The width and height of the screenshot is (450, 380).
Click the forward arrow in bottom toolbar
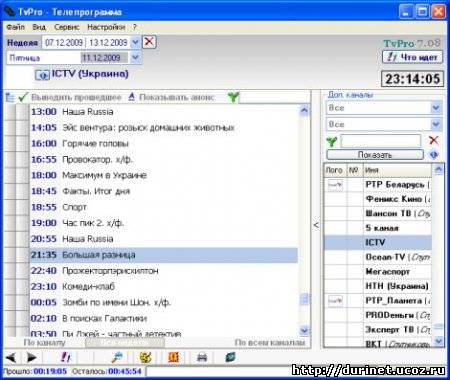[32, 358]
